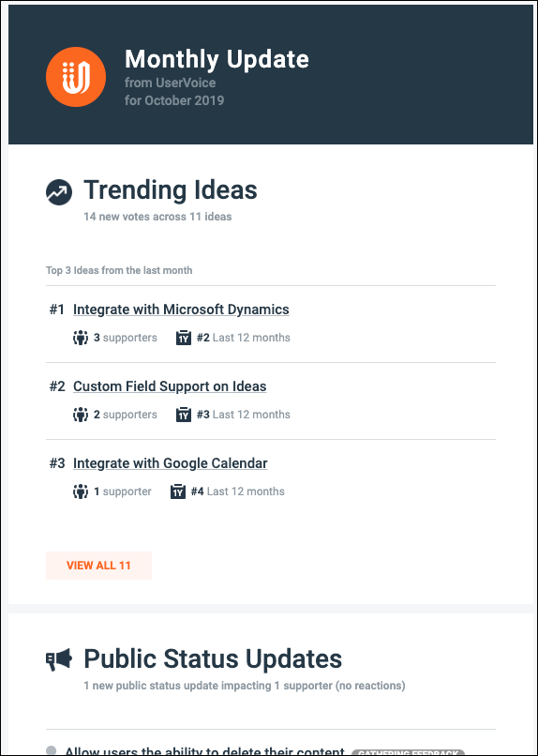538x756 pixels.
Task: Click the Public Status Updates heading
Action: coord(213,658)
